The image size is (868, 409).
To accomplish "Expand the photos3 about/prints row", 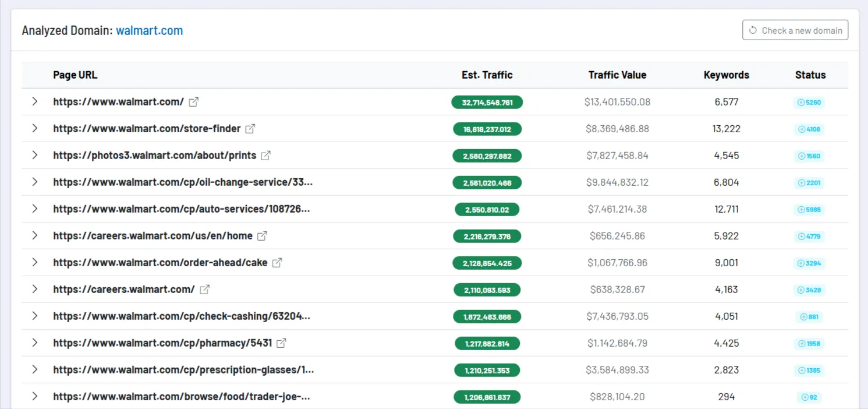I will (x=35, y=155).
